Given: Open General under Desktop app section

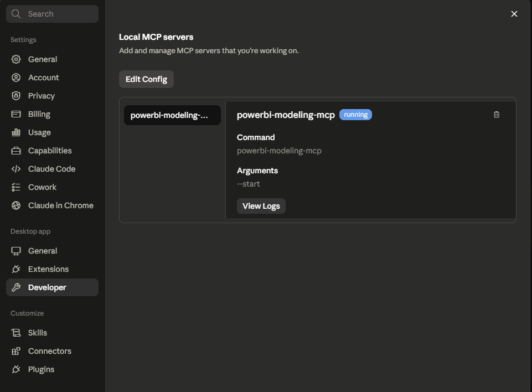Looking at the screenshot, I should click(52, 251).
